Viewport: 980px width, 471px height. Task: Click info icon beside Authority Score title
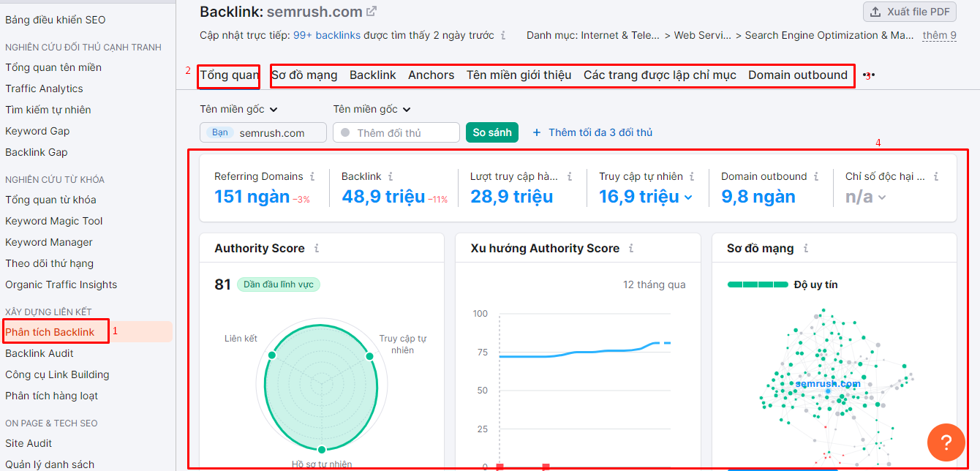point(317,249)
